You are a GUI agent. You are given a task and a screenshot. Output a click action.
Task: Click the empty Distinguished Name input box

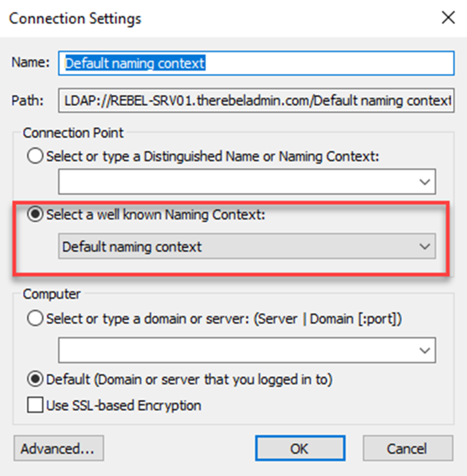232,181
